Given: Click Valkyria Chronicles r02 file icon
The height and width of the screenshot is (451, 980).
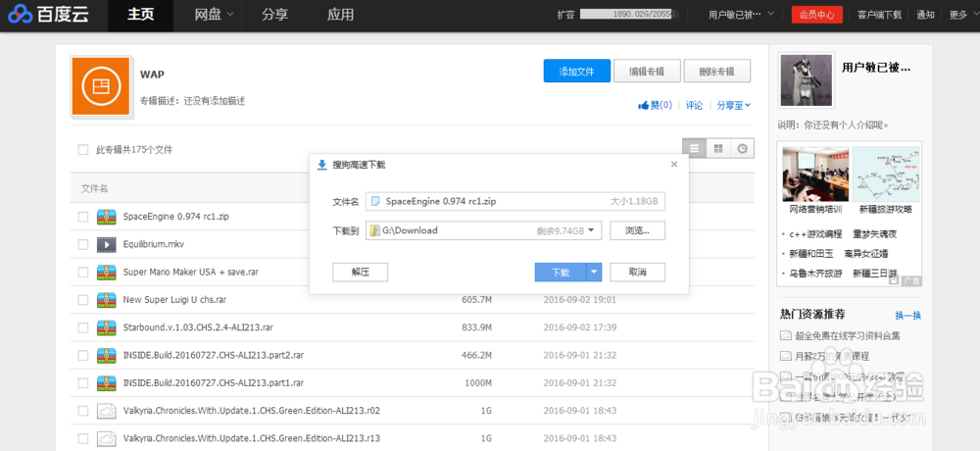Looking at the screenshot, I should 106,411.
